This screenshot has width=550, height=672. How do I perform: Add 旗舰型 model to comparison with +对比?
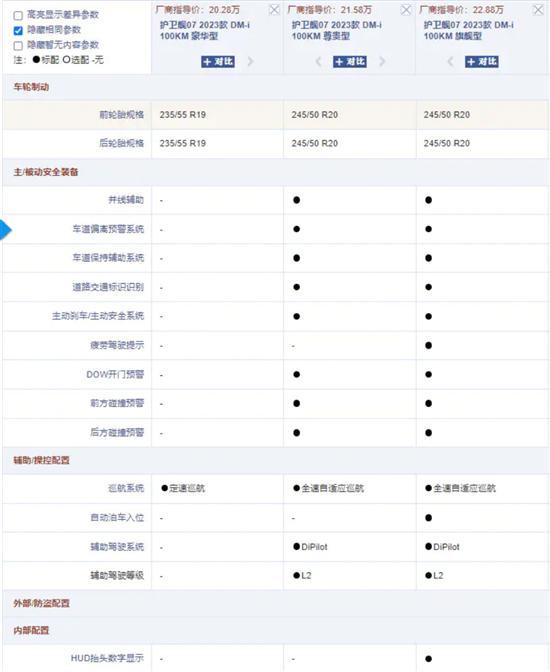(482, 62)
